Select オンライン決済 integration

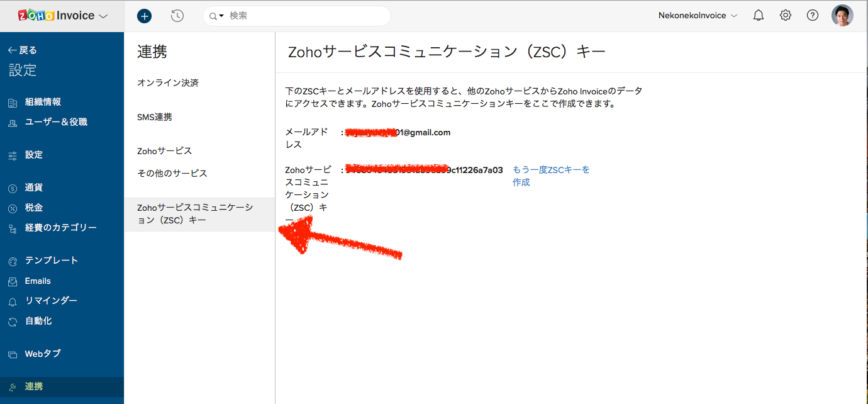click(x=168, y=83)
